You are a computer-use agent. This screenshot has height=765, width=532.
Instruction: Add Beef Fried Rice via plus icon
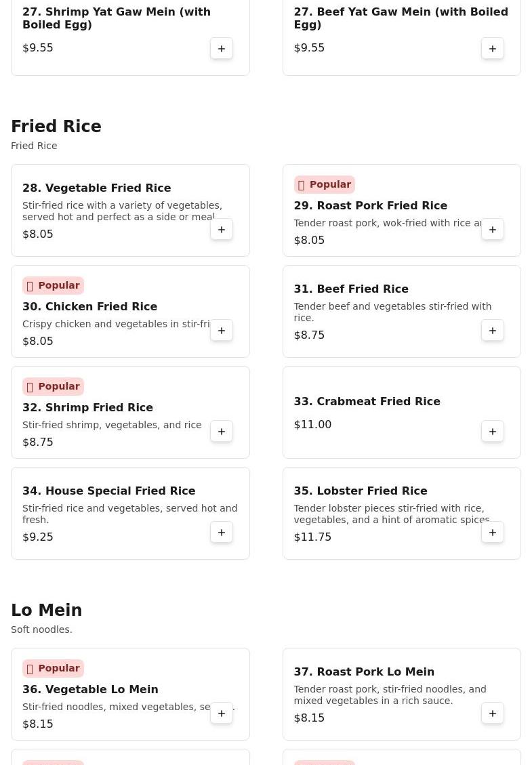tap(493, 330)
